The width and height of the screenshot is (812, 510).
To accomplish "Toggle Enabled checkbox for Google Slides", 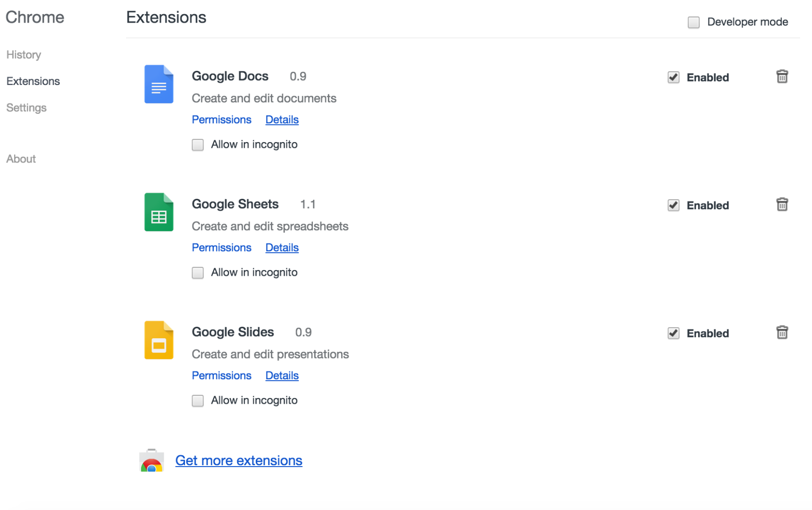I will (x=673, y=333).
